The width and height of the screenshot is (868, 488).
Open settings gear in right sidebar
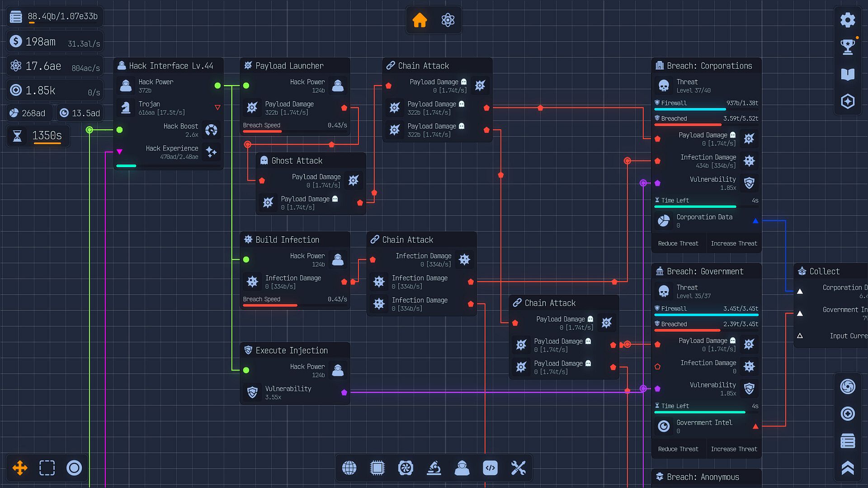point(848,20)
